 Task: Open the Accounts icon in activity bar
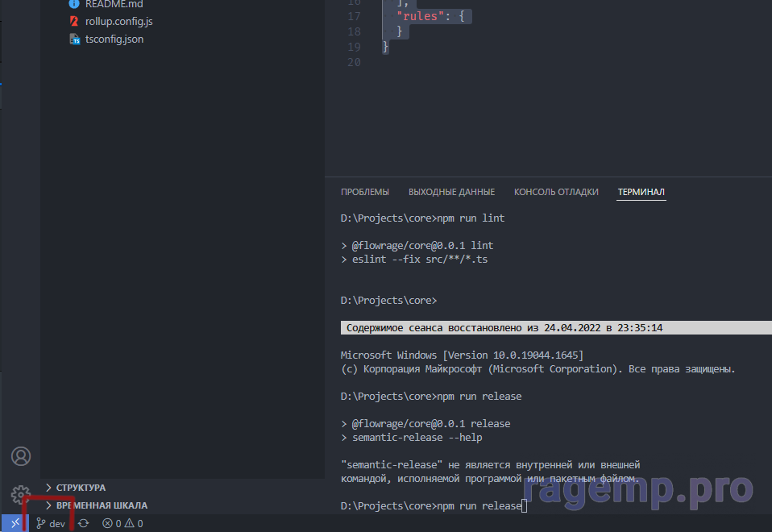pyautogui.click(x=21, y=456)
